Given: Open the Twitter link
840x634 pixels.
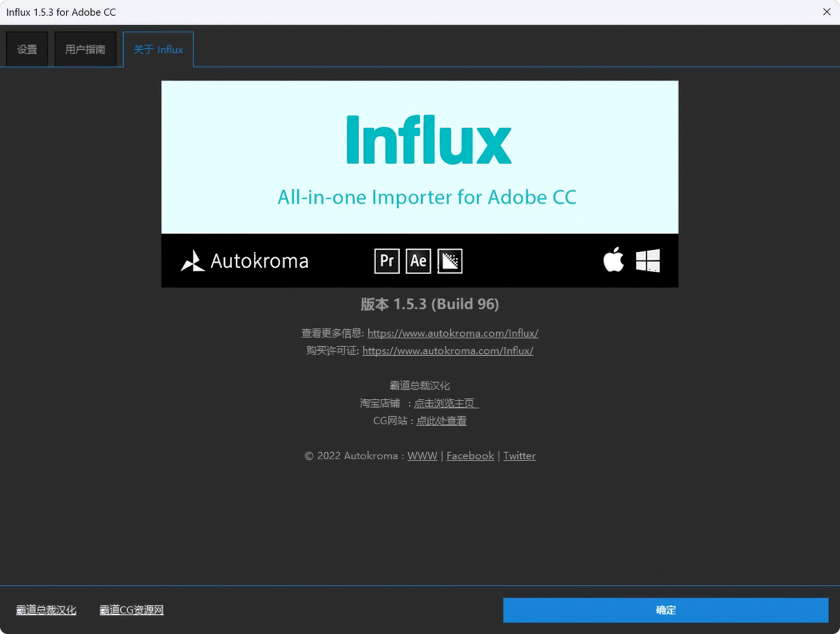Looking at the screenshot, I should [x=519, y=455].
